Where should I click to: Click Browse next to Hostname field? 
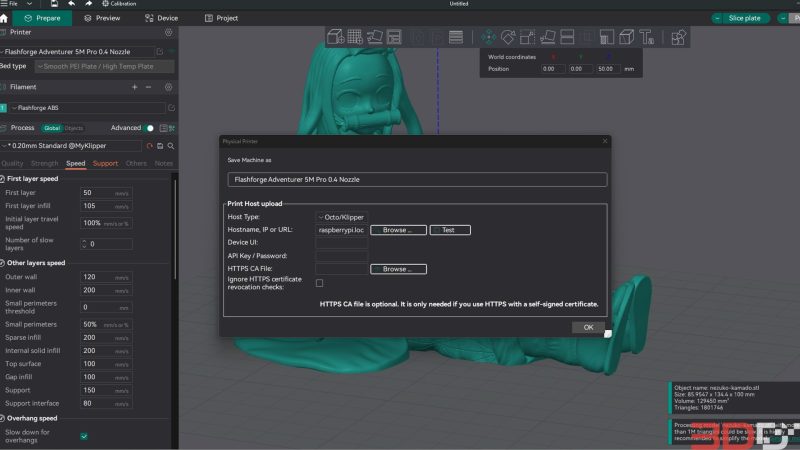coord(398,230)
